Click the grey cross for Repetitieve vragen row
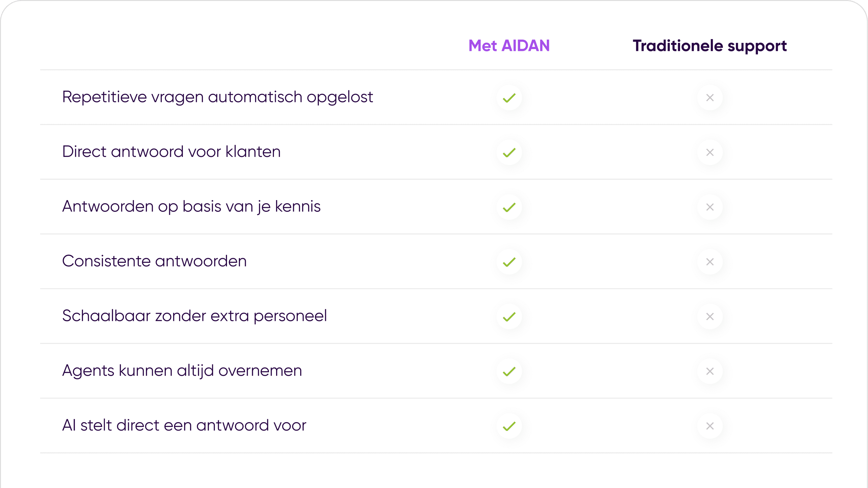This screenshot has width=868, height=488. click(710, 98)
